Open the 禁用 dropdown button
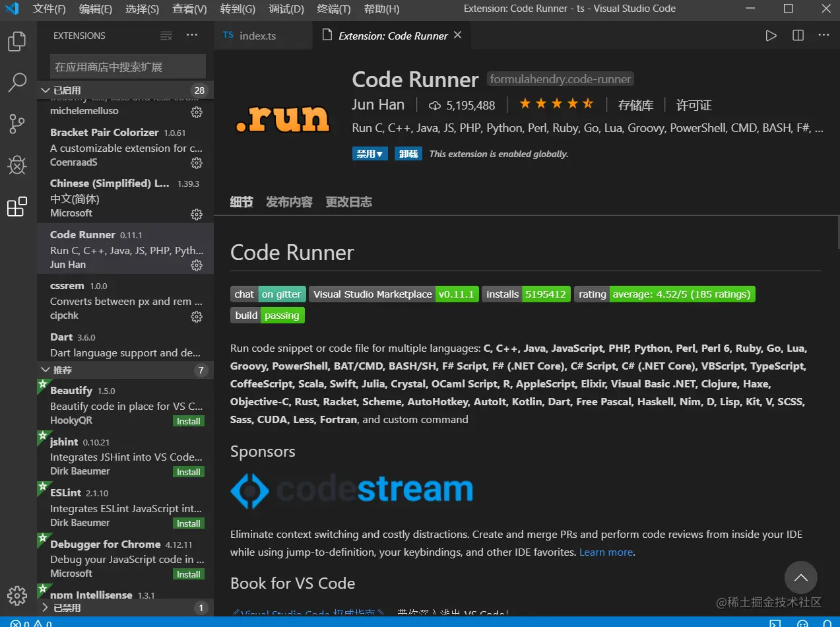Screen dimensions: 840x627 370,154
